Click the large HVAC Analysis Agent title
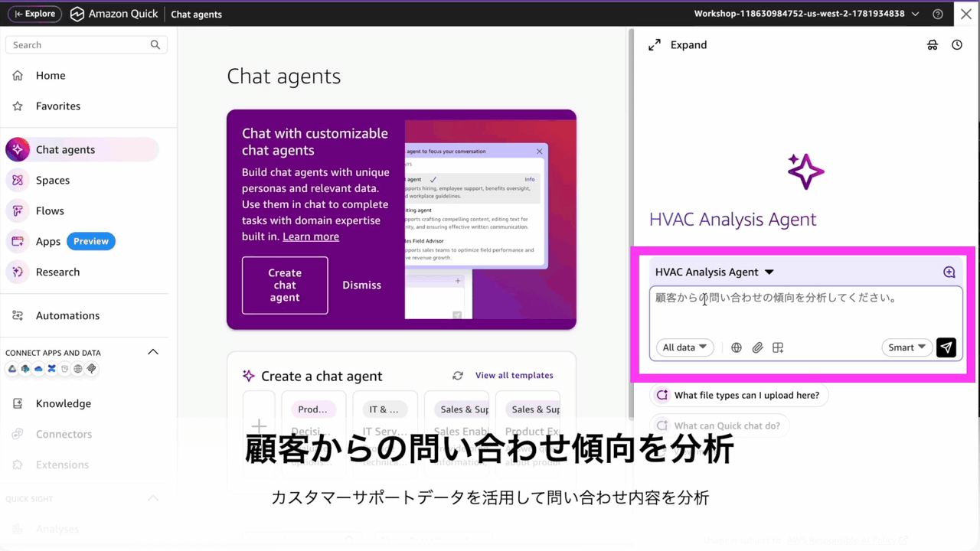Screen dimensions: 980x551 click(733, 220)
